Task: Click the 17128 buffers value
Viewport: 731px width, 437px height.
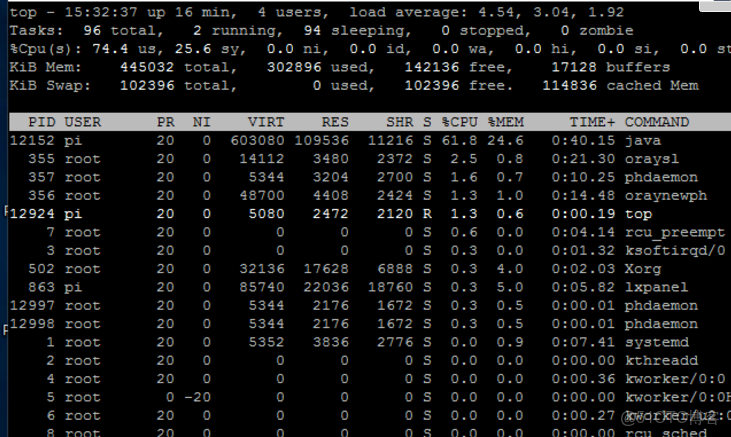Action: point(574,67)
